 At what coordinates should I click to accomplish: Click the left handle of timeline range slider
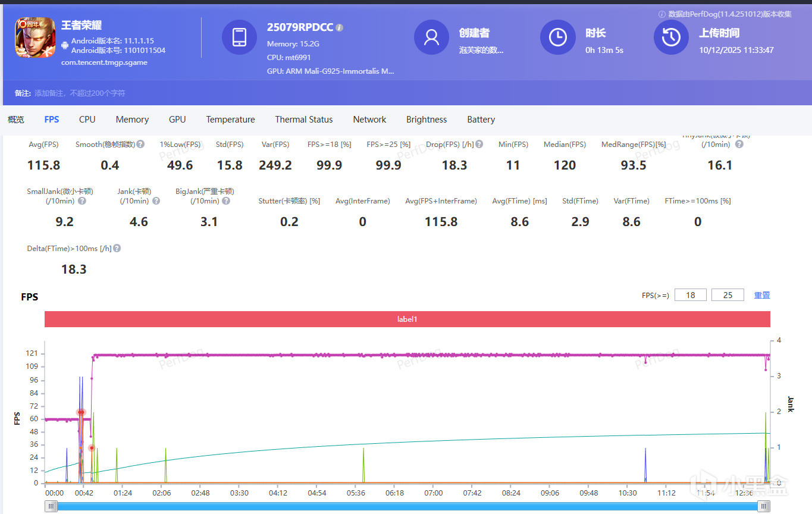point(52,506)
